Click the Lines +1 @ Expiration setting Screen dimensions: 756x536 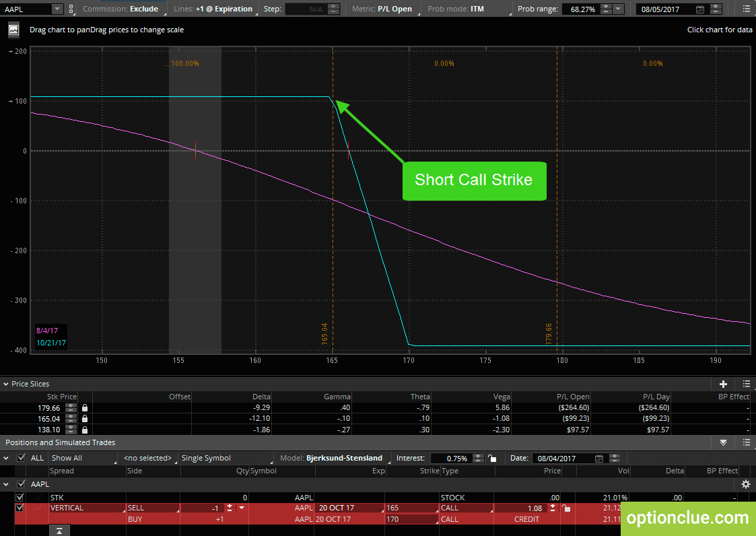coord(213,9)
